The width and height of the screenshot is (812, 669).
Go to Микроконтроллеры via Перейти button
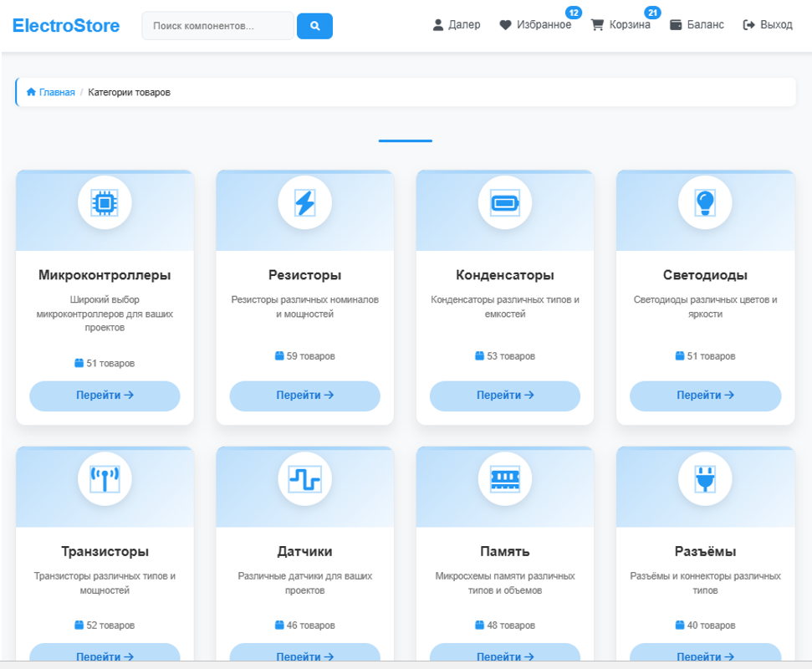tap(105, 396)
